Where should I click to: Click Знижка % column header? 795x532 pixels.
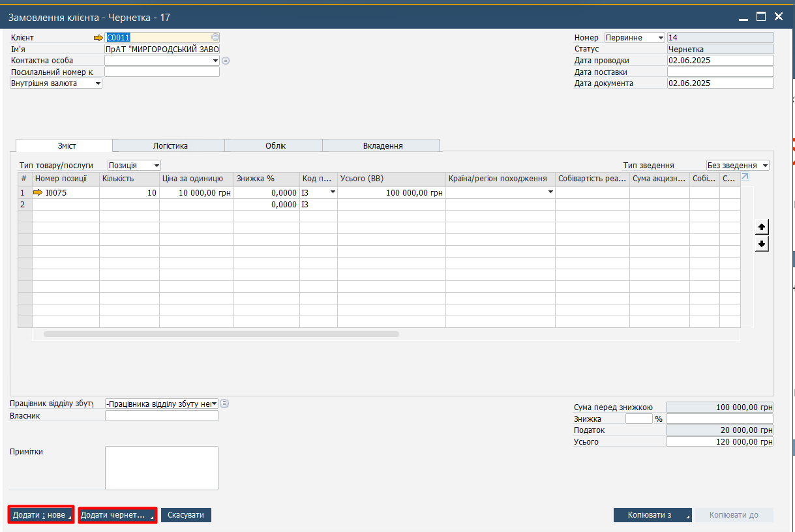267,179
